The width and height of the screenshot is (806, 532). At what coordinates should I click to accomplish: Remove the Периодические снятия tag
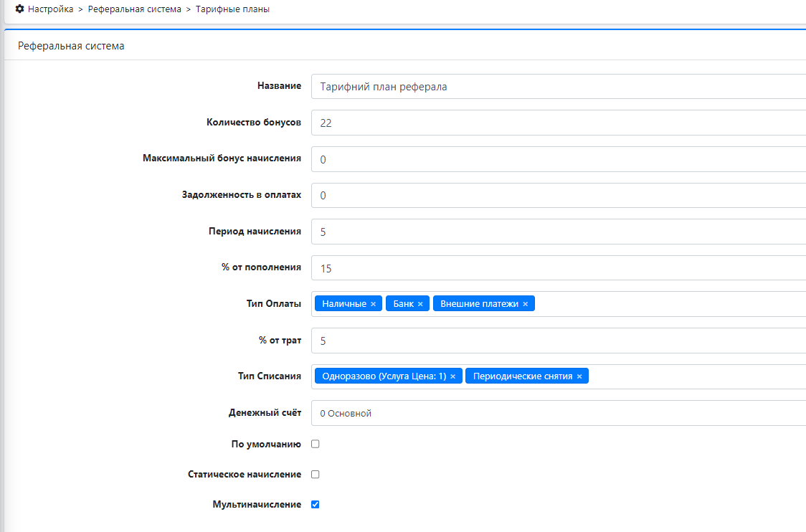[x=579, y=376]
